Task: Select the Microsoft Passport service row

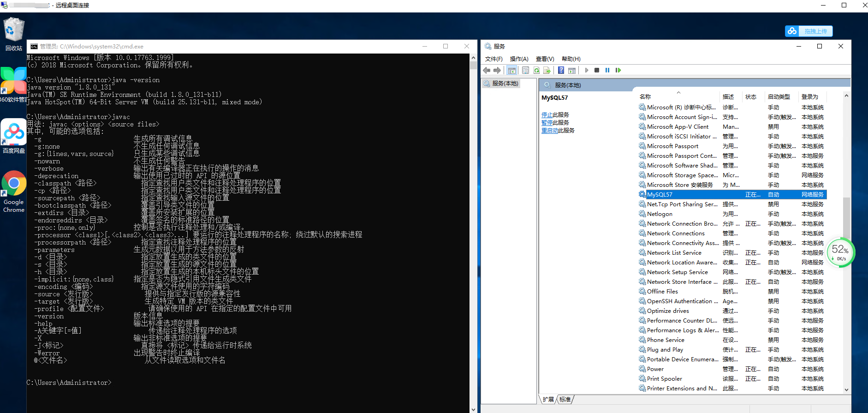Action: click(x=732, y=146)
